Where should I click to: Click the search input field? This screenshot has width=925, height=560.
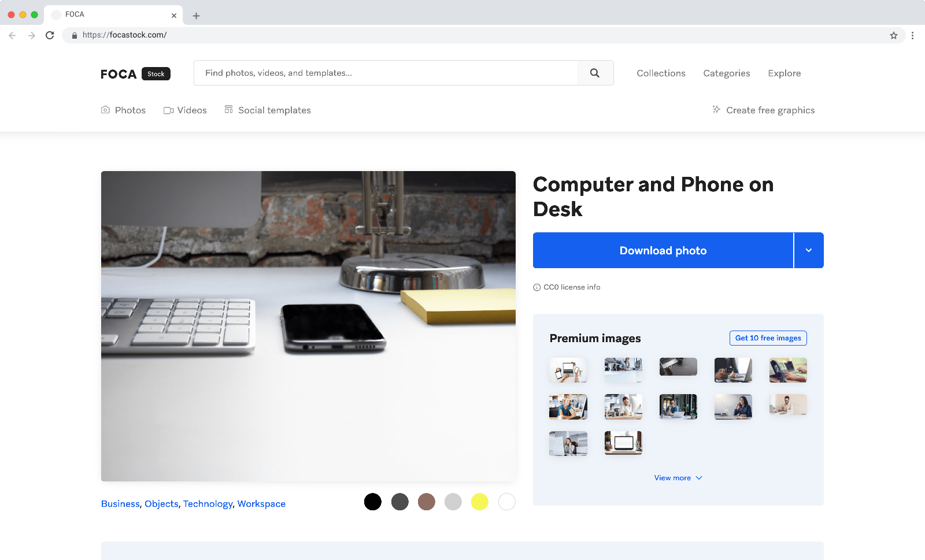pos(385,73)
